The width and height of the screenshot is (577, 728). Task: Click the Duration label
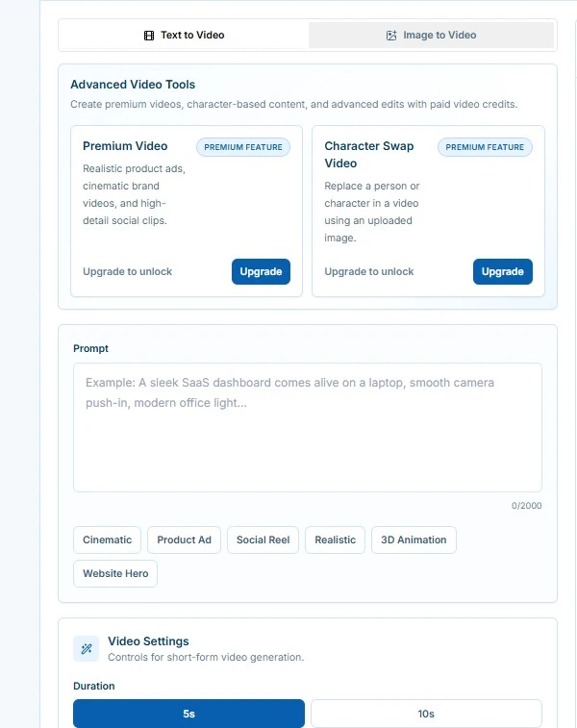tap(94, 687)
